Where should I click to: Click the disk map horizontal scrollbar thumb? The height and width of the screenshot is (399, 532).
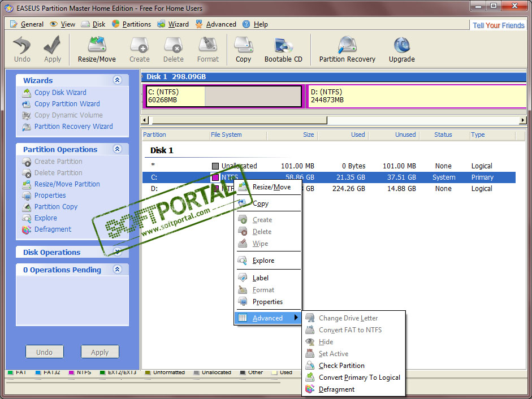(239, 120)
